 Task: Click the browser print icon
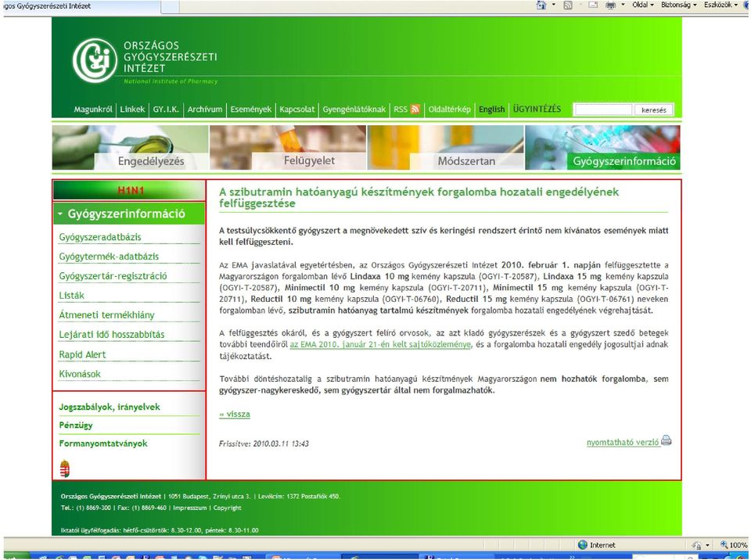tap(611, 5)
